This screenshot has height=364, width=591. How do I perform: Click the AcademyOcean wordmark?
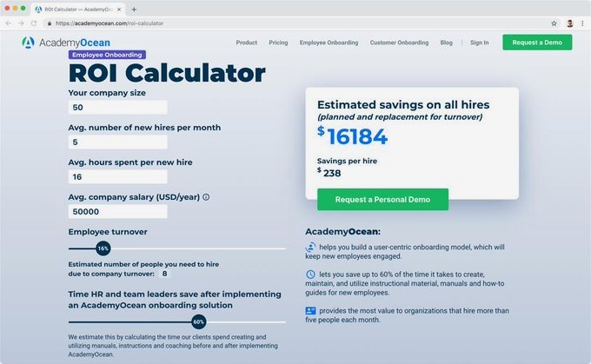pos(75,43)
